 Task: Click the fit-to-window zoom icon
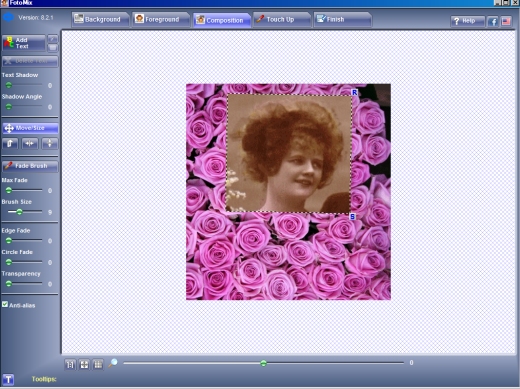84,365
